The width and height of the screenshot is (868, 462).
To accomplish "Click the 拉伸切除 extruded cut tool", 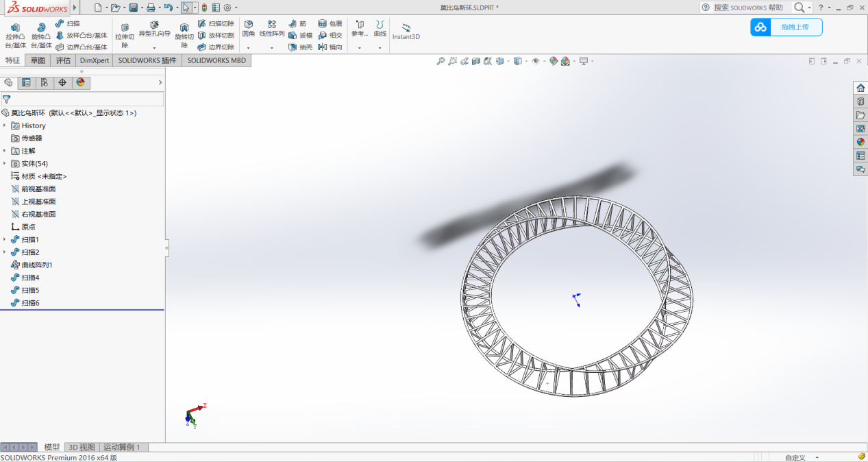I will point(125,36).
